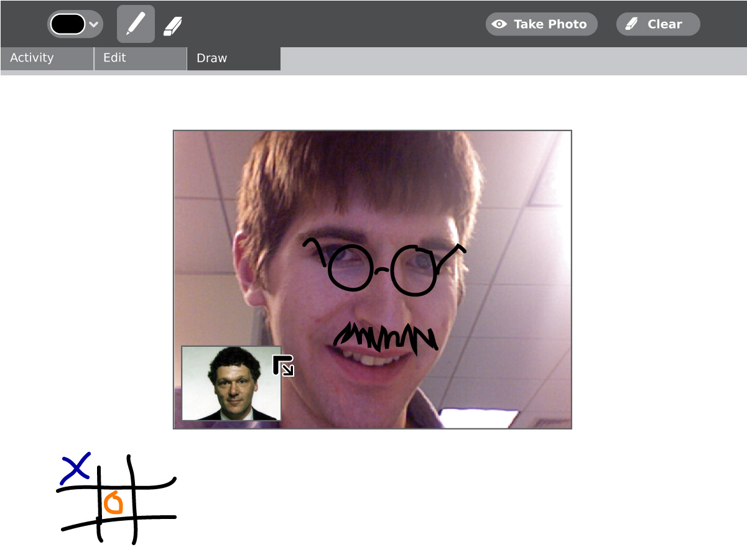
Task: Open the Edit tab
Action: pyautogui.click(x=140, y=58)
